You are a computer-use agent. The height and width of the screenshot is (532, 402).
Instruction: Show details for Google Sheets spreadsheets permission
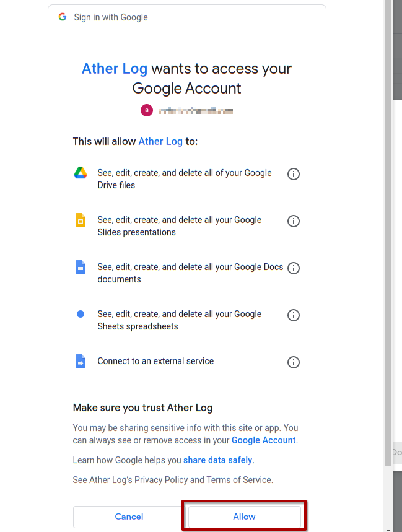[294, 315]
